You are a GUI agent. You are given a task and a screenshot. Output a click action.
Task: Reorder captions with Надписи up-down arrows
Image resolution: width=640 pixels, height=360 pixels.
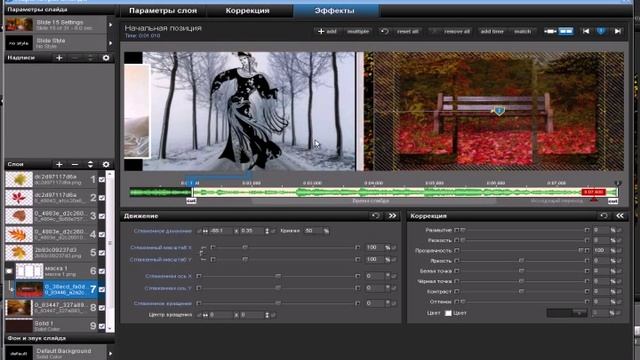pos(90,58)
